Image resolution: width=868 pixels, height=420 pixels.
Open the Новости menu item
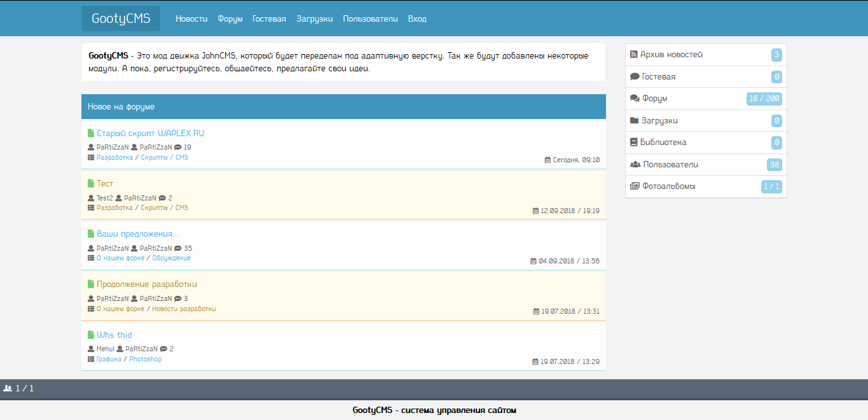click(191, 19)
